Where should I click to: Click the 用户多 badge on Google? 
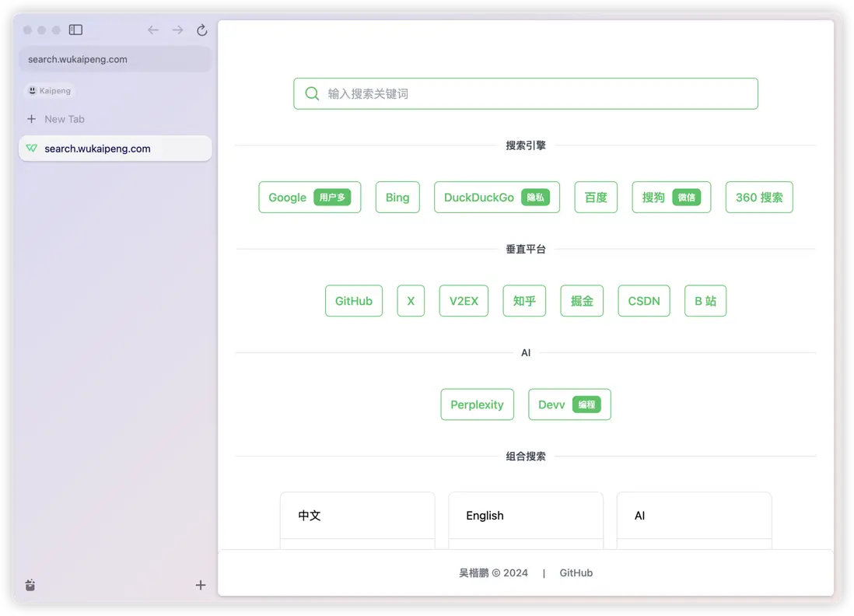click(x=332, y=197)
